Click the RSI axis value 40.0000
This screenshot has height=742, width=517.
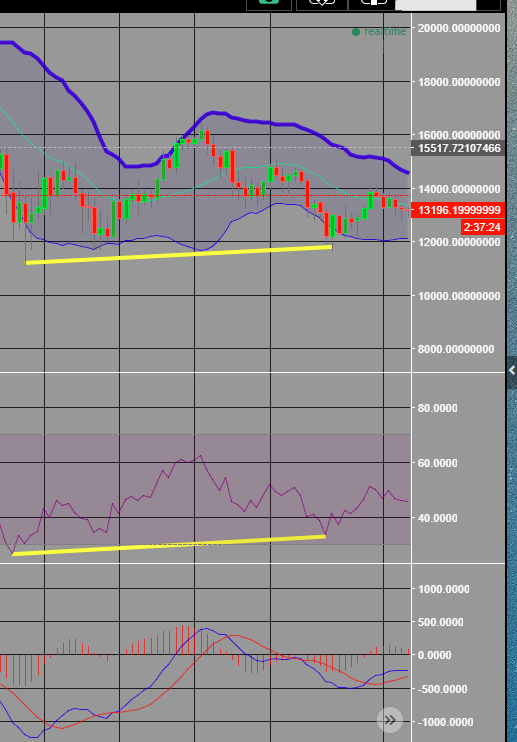(438, 518)
